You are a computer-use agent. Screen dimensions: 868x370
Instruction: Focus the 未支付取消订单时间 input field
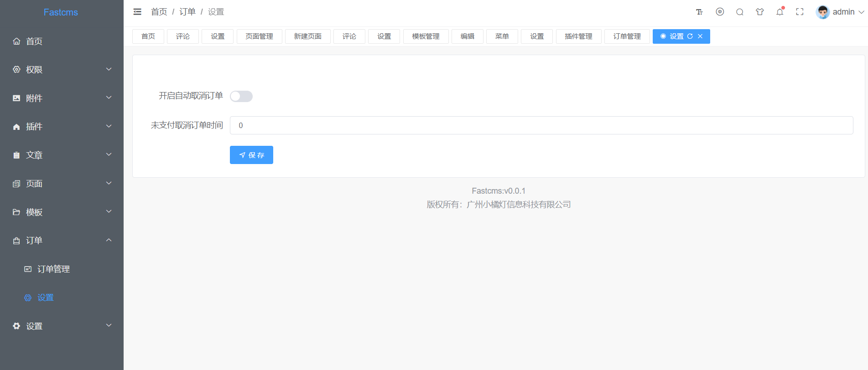(x=541, y=125)
